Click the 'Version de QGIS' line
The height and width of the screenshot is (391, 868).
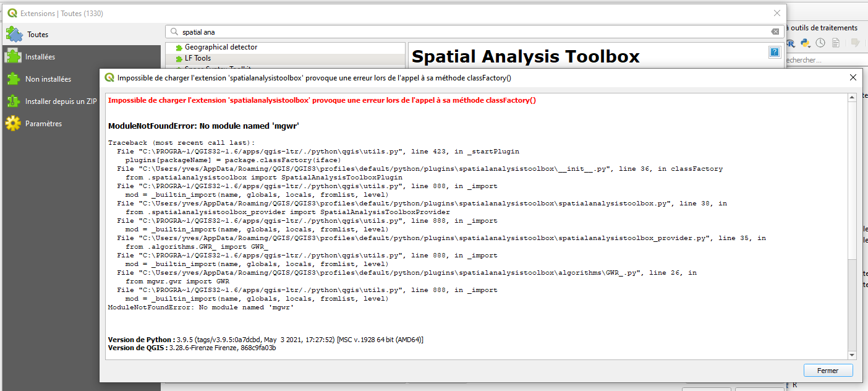pyautogui.click(x=192, y=348)
